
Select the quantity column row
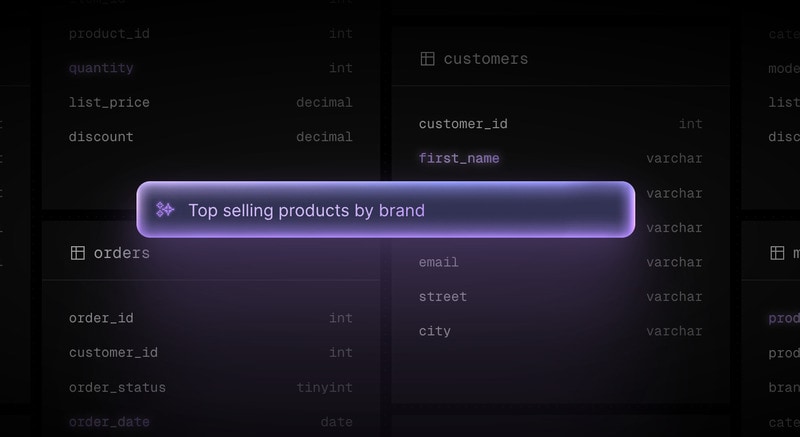click(101, 68)
